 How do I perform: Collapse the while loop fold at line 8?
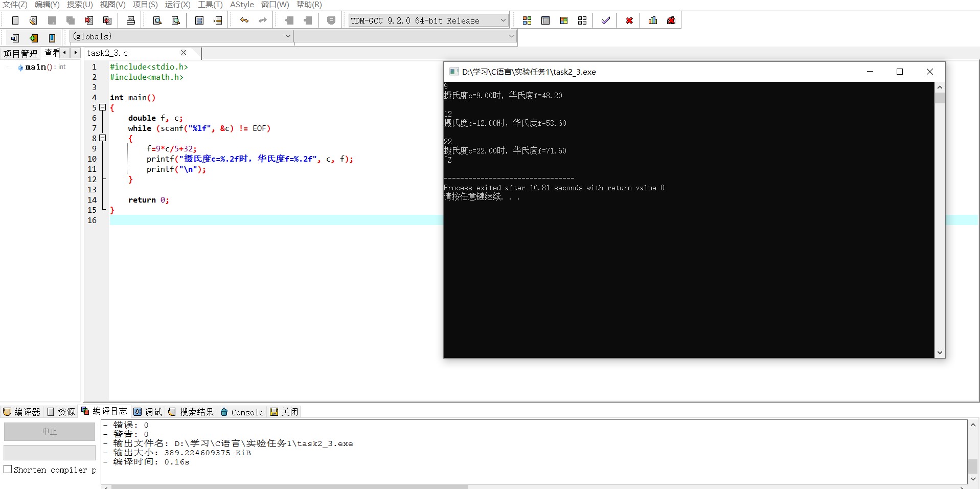click(102, 138)
